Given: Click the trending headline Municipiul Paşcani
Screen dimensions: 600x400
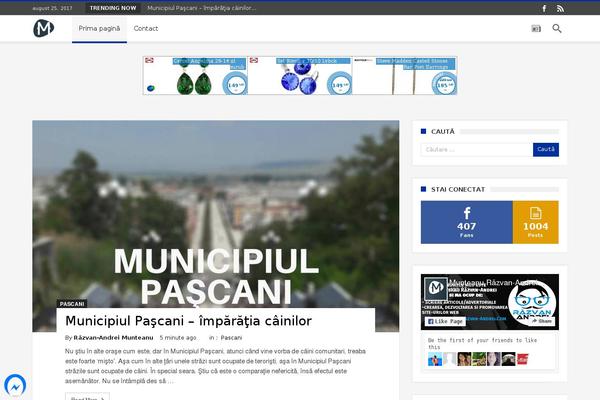Looking at the screenshot, I should coord(202,8).
